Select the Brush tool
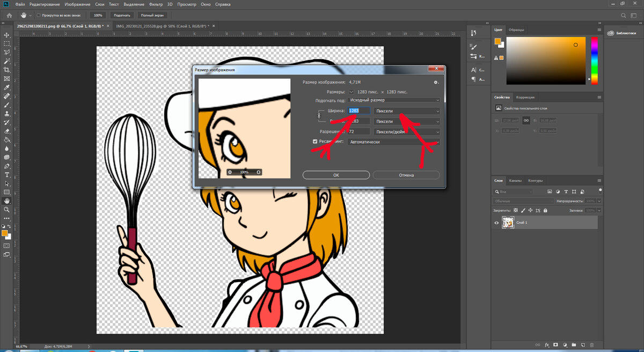The image size is (644, 352). [x=7, y=105]
